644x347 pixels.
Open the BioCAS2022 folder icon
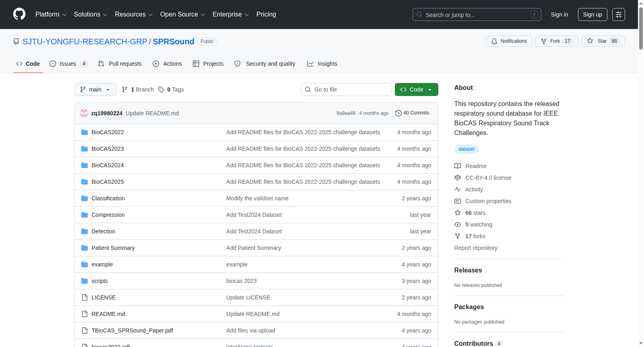click(x=85, y=132)
